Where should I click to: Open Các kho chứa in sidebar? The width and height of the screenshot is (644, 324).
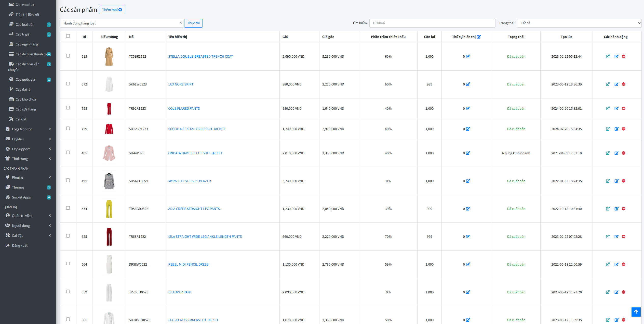click(26, 99)
